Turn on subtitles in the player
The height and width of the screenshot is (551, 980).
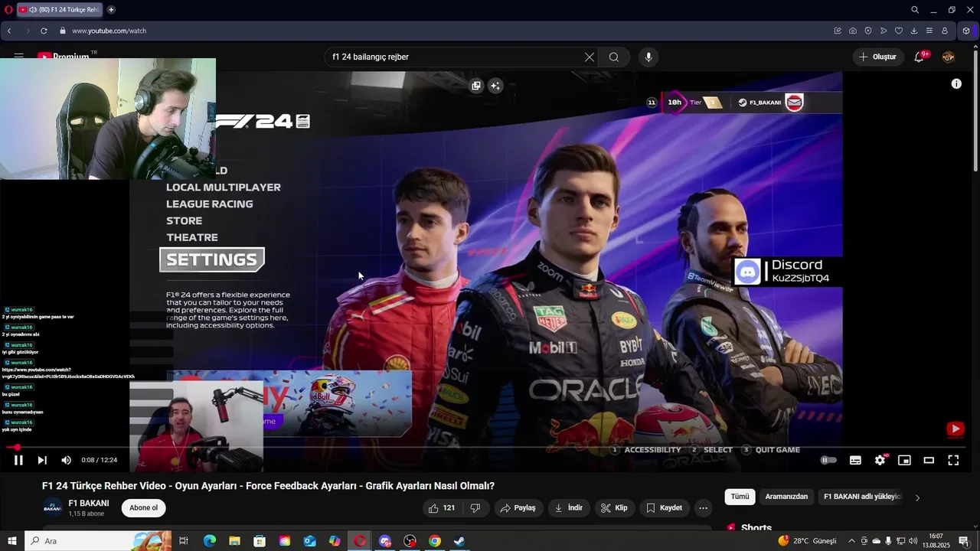point(855,460)
